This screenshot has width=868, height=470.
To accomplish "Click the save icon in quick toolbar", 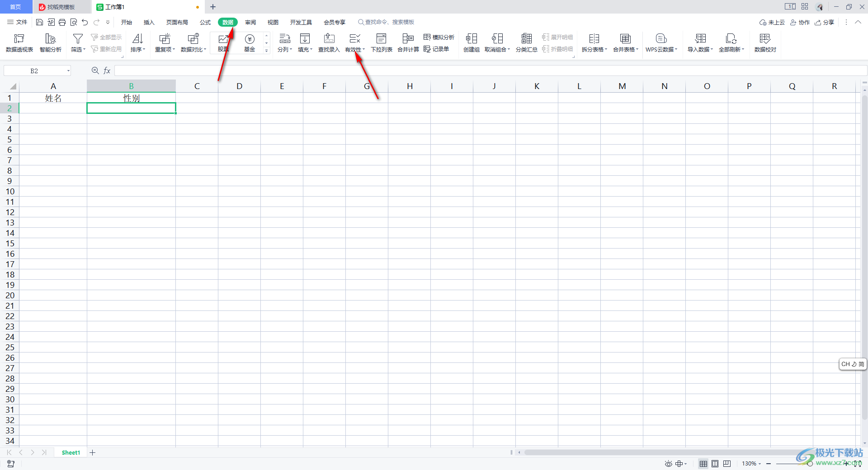I will pyautogui.click(x=40, y=22).
